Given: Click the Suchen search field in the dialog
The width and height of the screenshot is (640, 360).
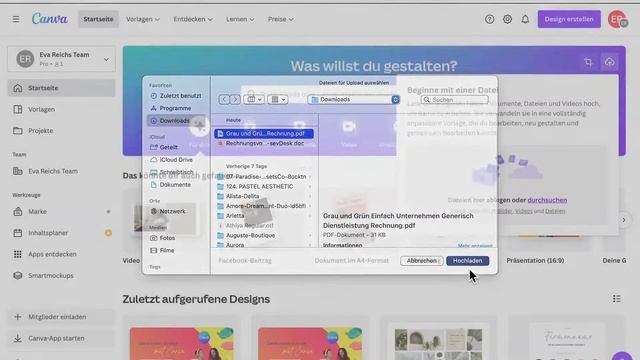Looking at the screenshot, I should pos(455,100).
